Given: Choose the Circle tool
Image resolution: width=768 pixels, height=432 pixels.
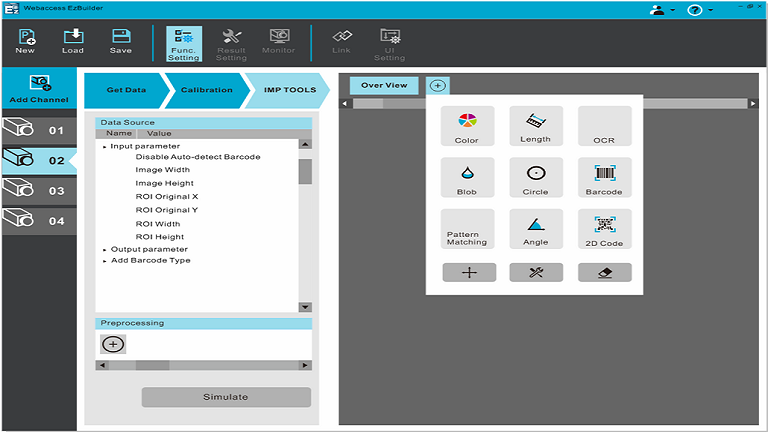Looking at the screenshot, I should [536, 178].
